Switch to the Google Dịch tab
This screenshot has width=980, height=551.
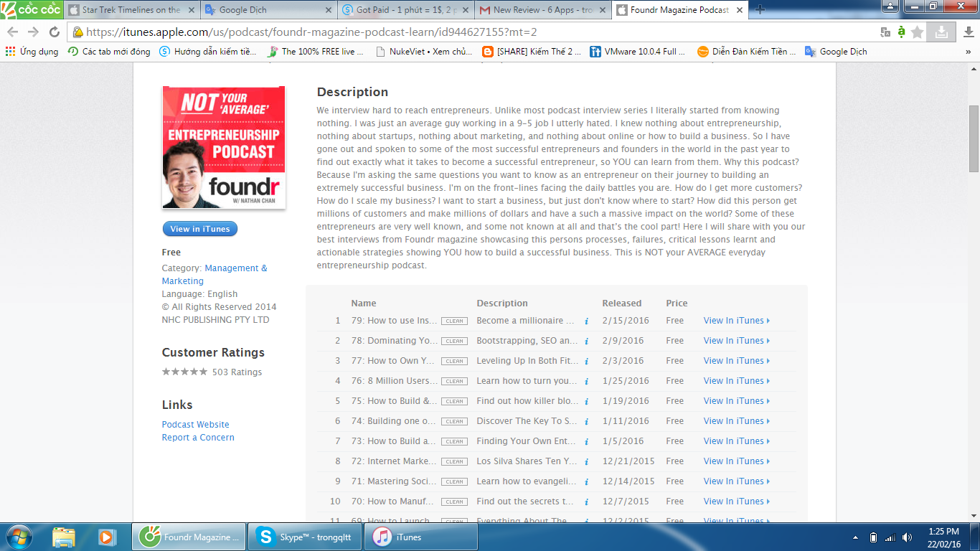pyautogui.click(x=268, y=10)
